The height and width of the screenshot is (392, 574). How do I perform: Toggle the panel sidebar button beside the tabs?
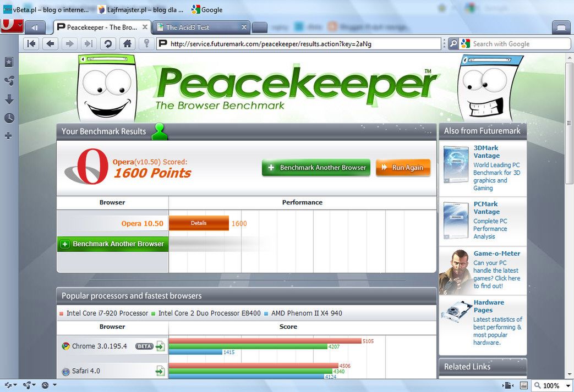point(35,27)
